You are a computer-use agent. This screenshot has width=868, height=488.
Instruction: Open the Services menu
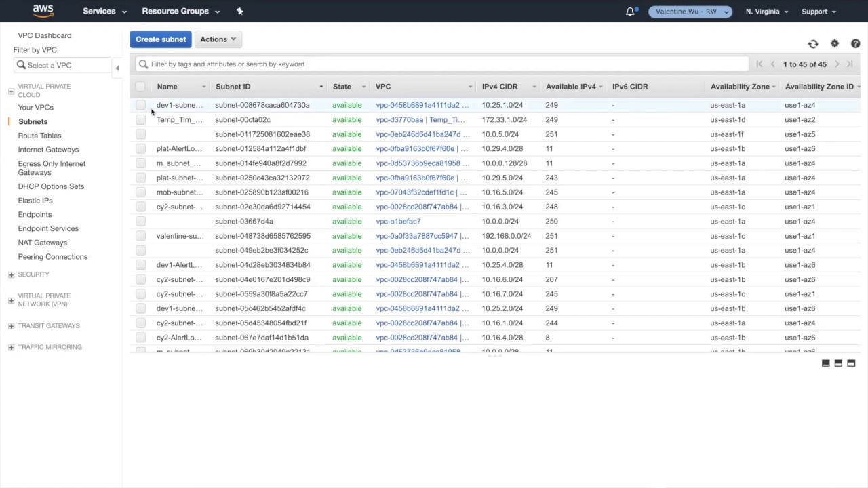coord(104,12)
